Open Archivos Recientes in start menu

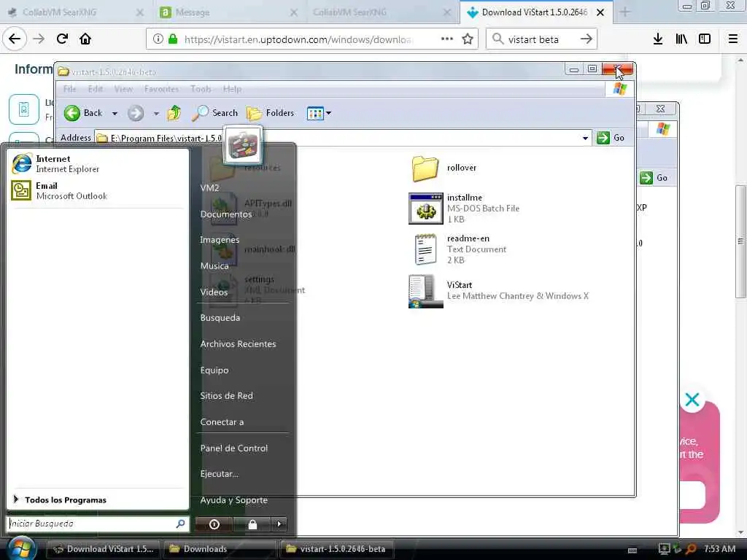(239, 344)
